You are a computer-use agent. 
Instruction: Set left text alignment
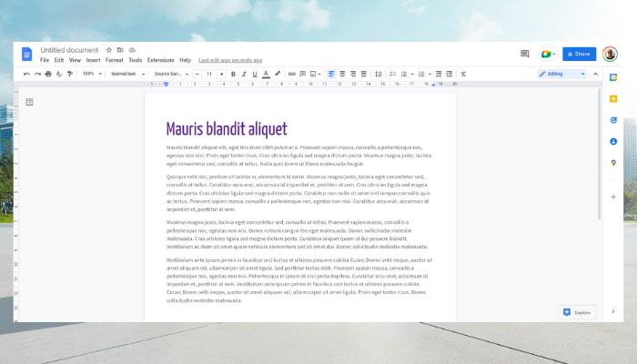331,74
